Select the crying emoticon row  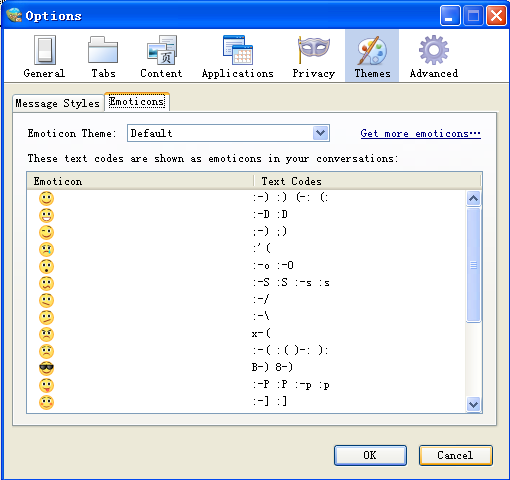click(x=246, y=249)
